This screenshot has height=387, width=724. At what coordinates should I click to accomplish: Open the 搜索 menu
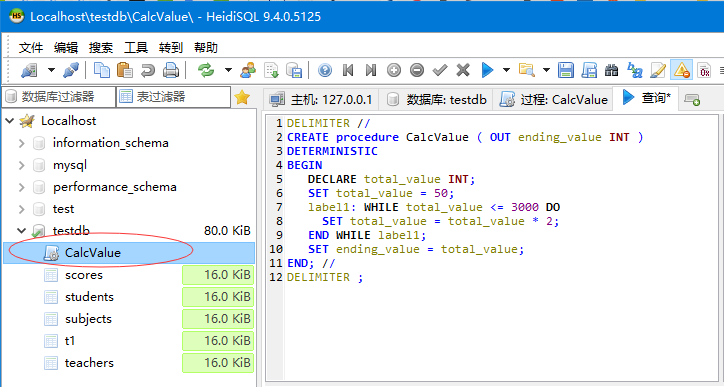coord(101,48)
